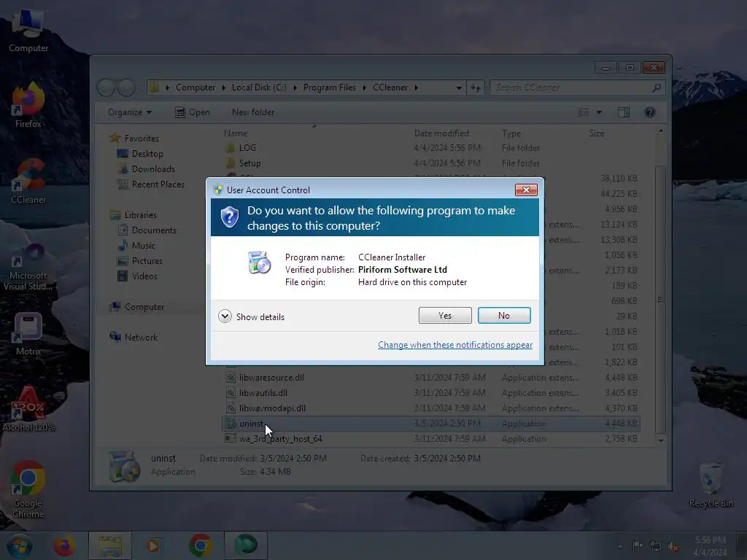Image resolution: width=747 pixels, height=560 pixels.
Task: Expand arrow after CCleaner breadcrumb
Action: [x=417, y=87]
